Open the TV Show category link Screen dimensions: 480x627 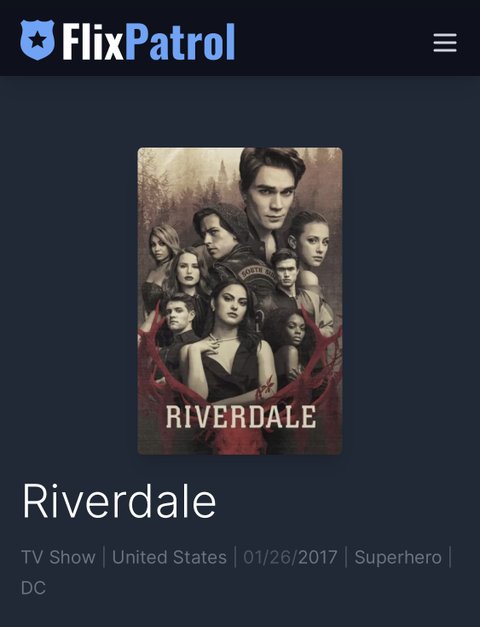[58, 557]
